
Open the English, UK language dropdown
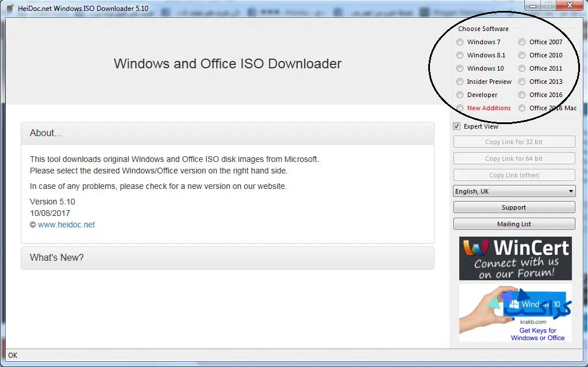tap(514, 191)
